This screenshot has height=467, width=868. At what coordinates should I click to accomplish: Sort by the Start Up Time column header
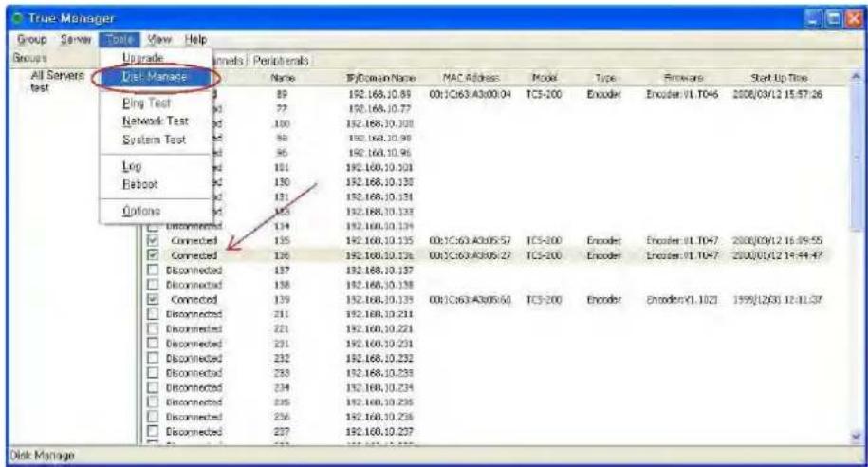click(779, 78)
